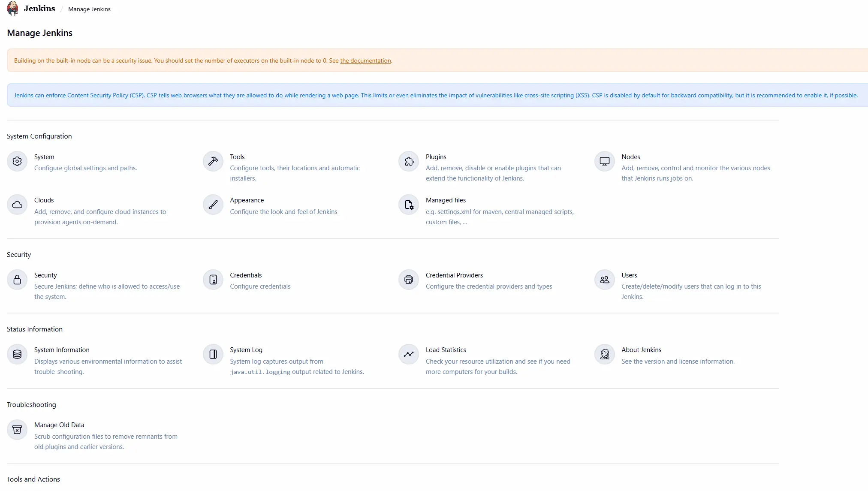Open Credential Providers icon
Screen dimensions: 868x491
coord(409,280)
